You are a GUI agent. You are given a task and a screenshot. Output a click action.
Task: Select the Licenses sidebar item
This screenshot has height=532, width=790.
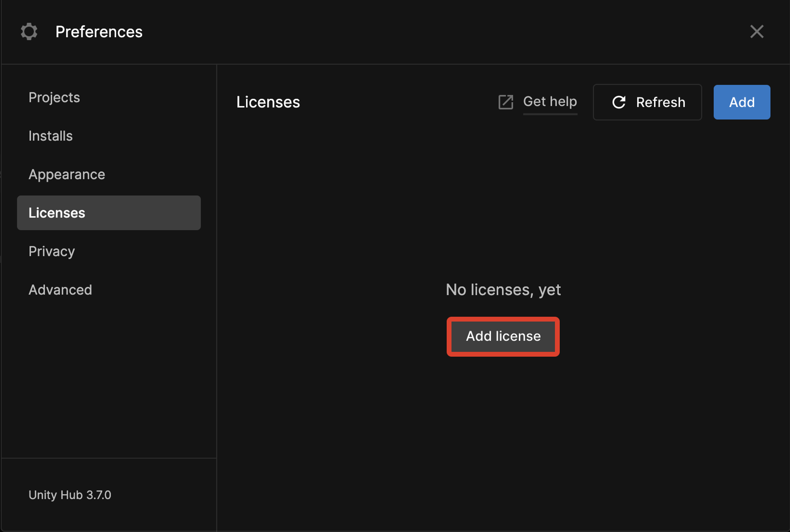tap(109, 213)
